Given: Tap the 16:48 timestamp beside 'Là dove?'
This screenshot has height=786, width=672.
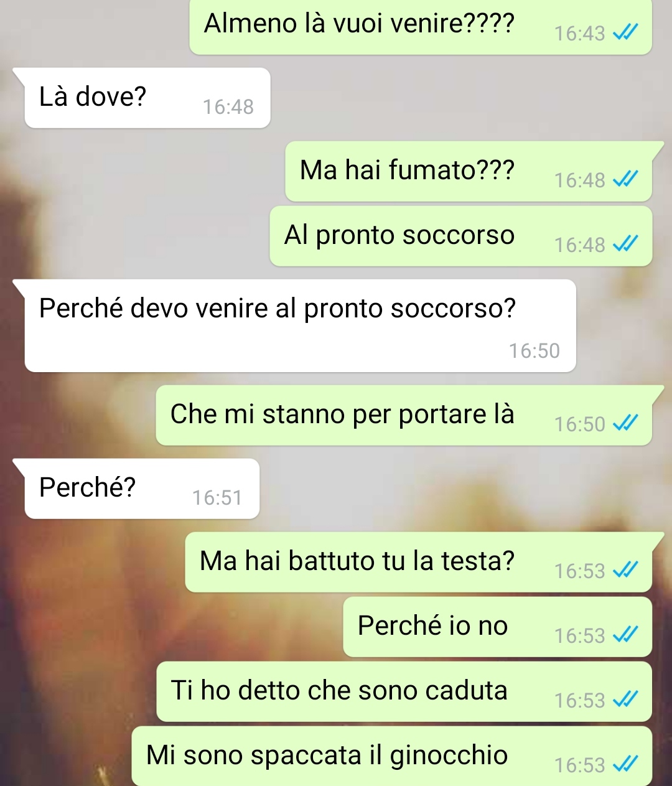Looking at the screenshot, I should click(x=228, y=107).
